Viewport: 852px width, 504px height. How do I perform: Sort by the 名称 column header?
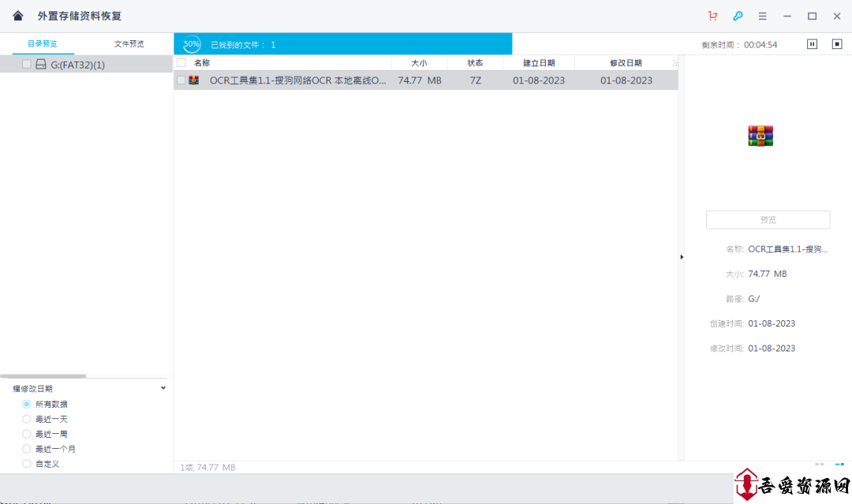(202, 63)
